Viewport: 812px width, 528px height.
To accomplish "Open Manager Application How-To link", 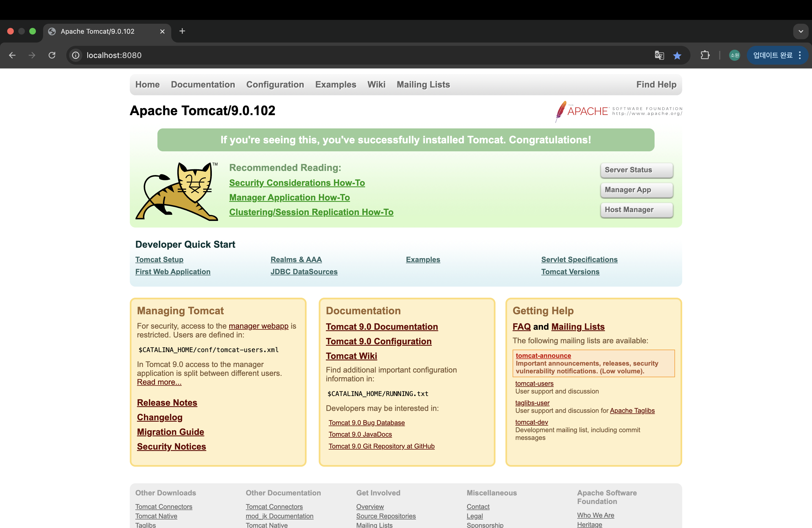I will coord(289,197).
